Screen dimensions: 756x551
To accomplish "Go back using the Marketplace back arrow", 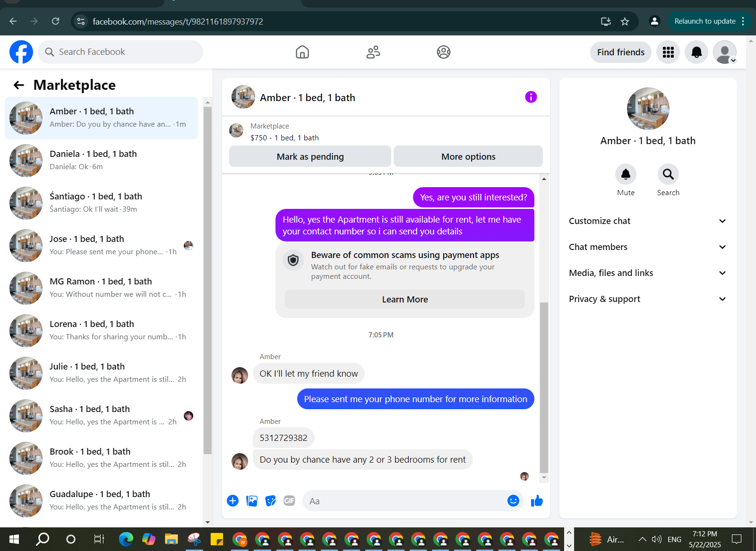I will click(19, 85).
